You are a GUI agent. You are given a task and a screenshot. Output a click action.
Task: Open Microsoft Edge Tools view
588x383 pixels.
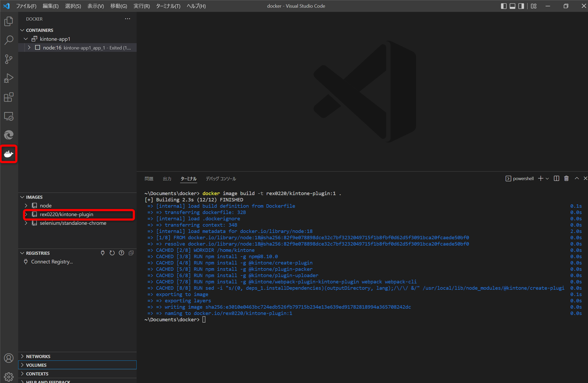click(x=9, y=135)
